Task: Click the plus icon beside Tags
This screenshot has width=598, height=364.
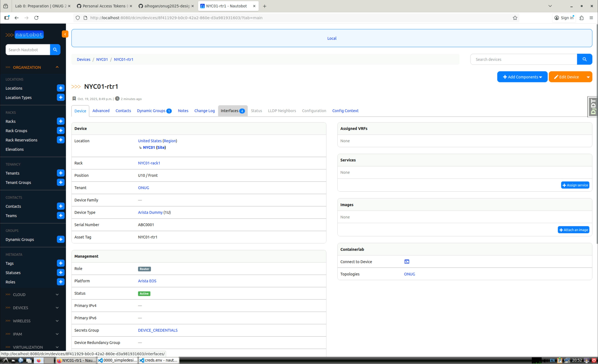Action: (61, 263)
